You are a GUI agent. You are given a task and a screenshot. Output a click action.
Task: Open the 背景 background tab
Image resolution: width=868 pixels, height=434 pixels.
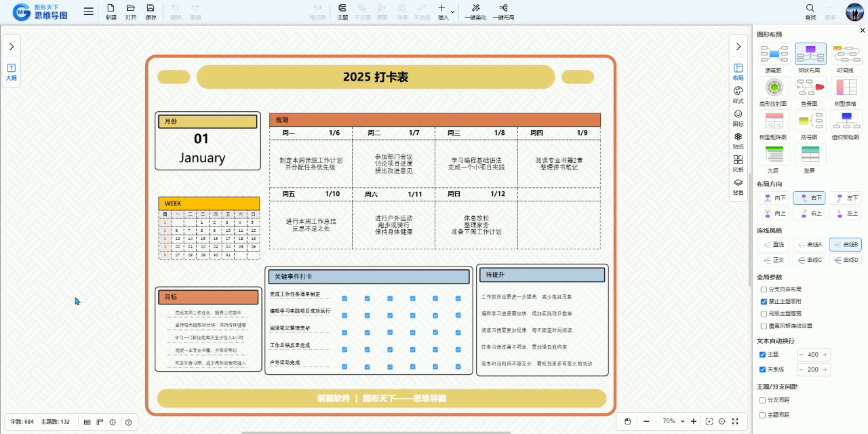point(738,186)
